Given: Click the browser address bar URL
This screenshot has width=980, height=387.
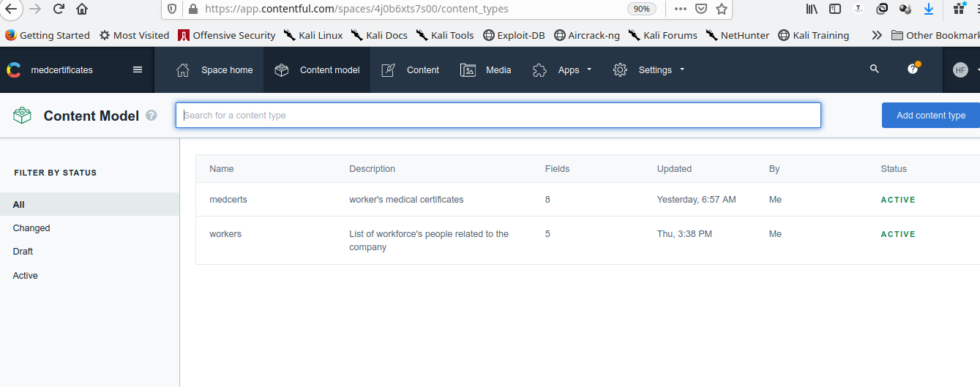Looking at the screenshot, I should click(356, 9).
